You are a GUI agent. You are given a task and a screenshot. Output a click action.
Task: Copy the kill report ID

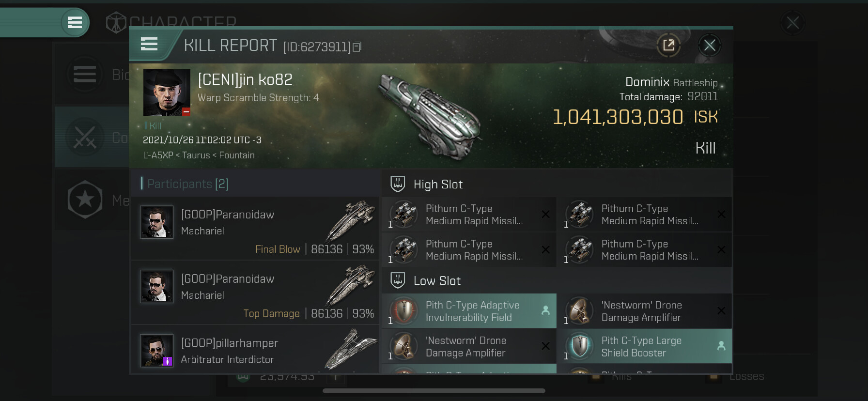(x=357, y=47)
